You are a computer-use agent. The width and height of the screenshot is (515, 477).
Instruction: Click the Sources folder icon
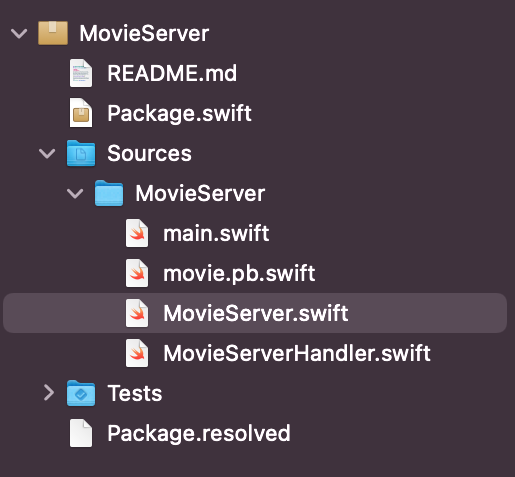tap(81, 153)
